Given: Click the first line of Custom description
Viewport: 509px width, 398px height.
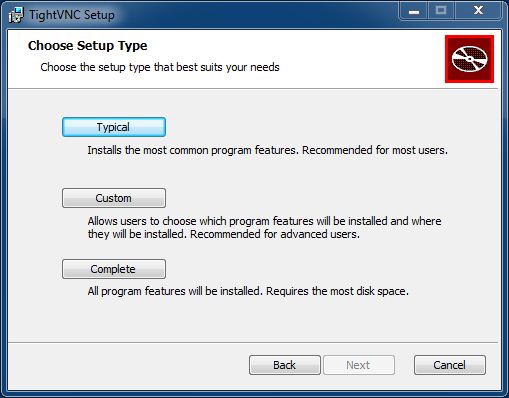Looking at the screenshot, I should 265,221.
